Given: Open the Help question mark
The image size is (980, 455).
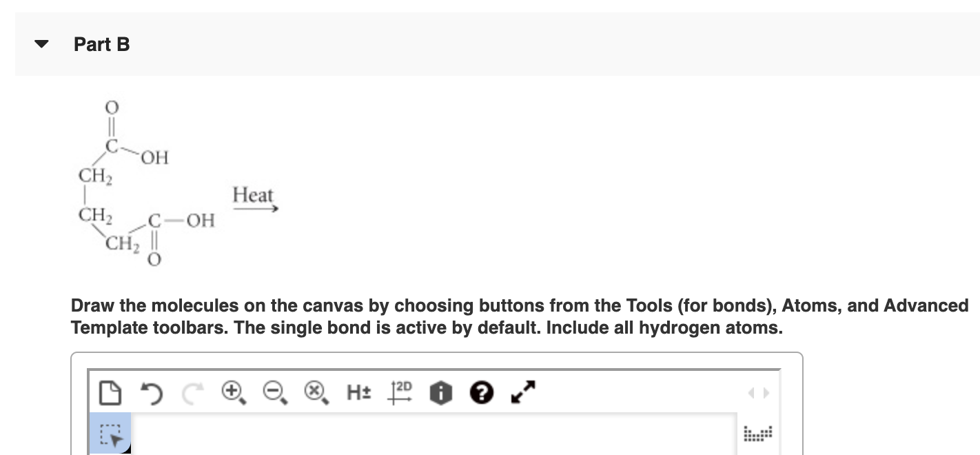Looking at the screenshot, I should pyautogui.click(x=481, y=393).
